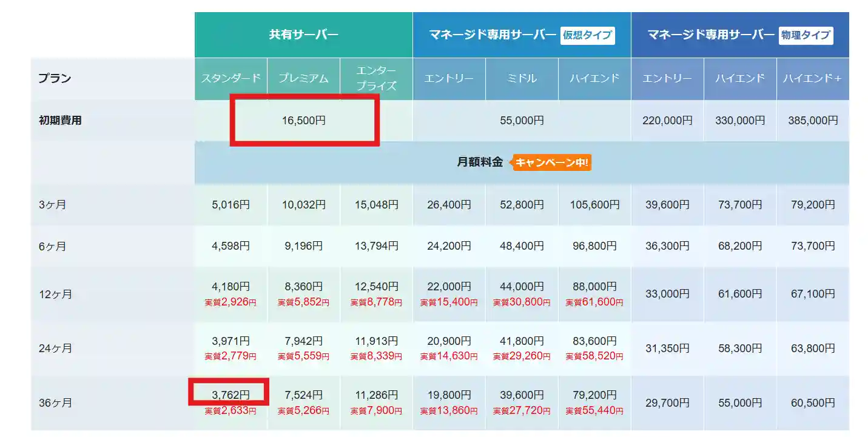Viewport: 868px width, 437px height.
Task: Click the 29,700円 price cell
Action: (x=667, y=403)
